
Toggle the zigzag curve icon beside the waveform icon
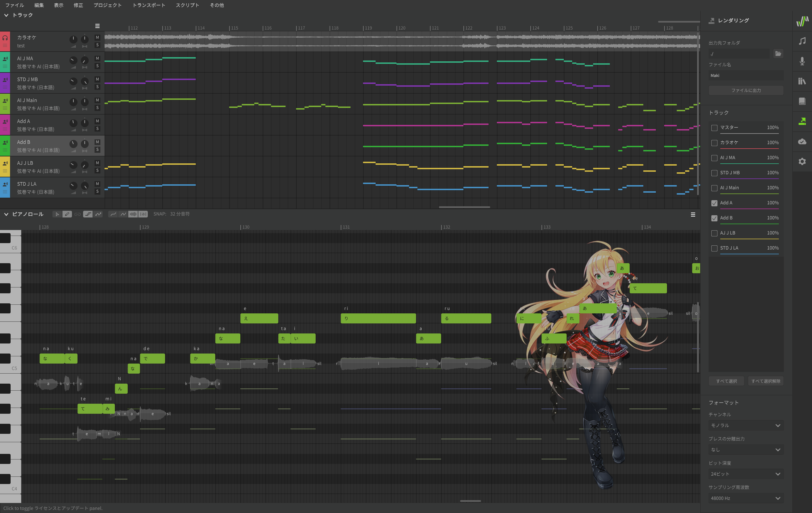point(123,214)
